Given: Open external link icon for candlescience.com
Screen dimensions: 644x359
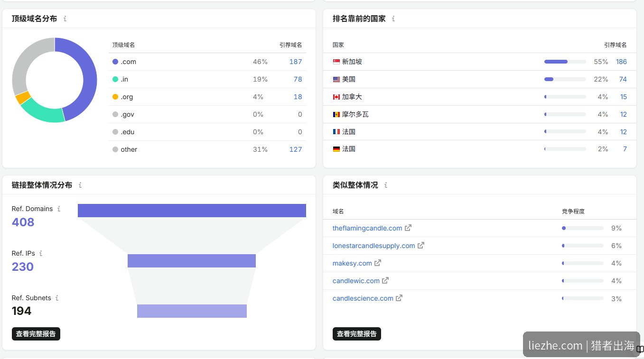Looking at the screenshot, I should coord(399,298).
